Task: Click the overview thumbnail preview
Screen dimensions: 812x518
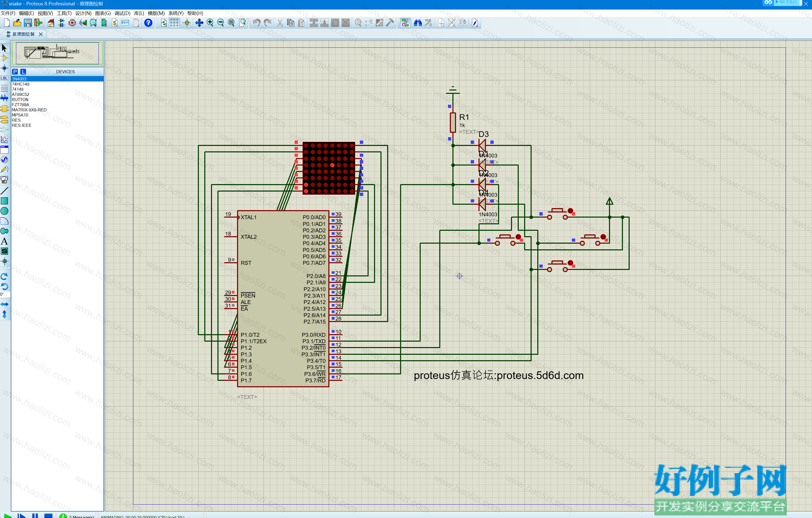Action: (57, 53)
